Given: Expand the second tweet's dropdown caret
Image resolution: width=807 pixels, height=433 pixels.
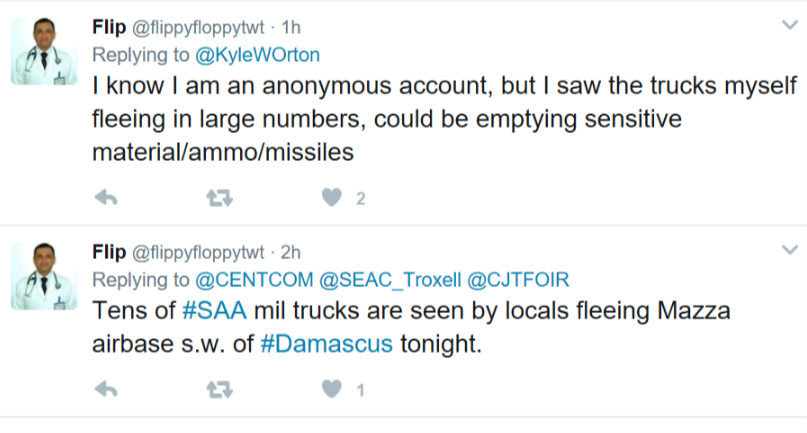Looking at the screenshot, I should 788,250.
